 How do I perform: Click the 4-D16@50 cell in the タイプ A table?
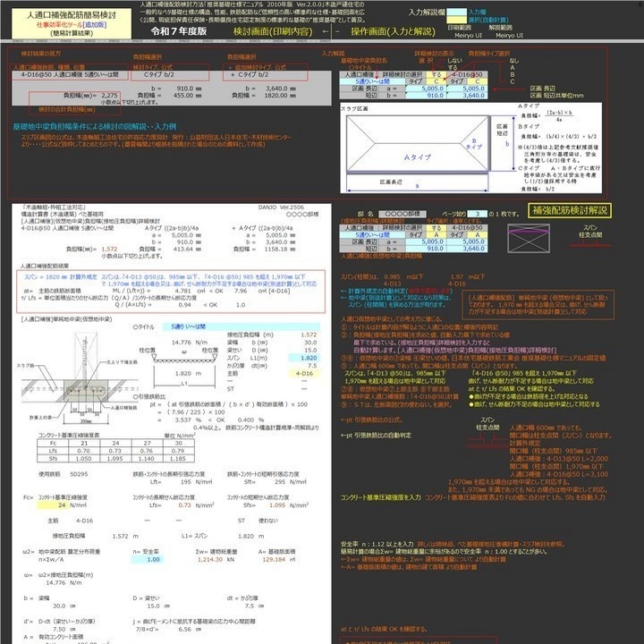tap(467, 228)
